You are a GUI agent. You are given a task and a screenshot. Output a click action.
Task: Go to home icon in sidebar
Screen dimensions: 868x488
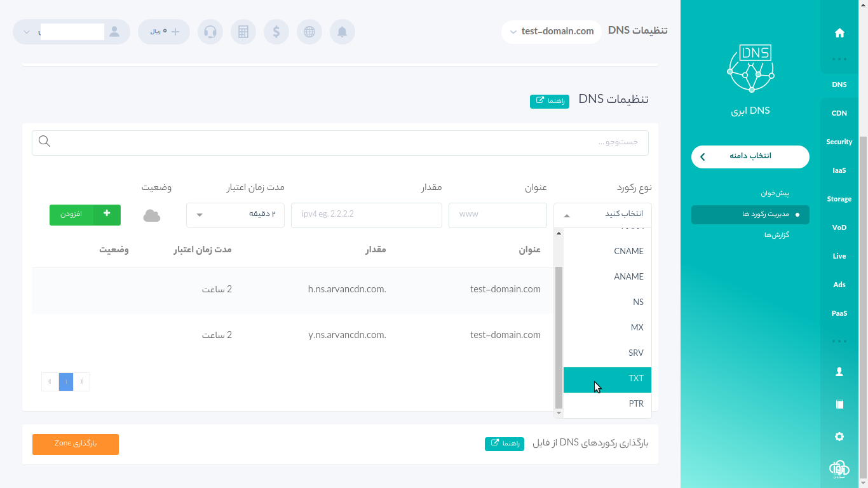pyautogui.click(x=839, y=33)
